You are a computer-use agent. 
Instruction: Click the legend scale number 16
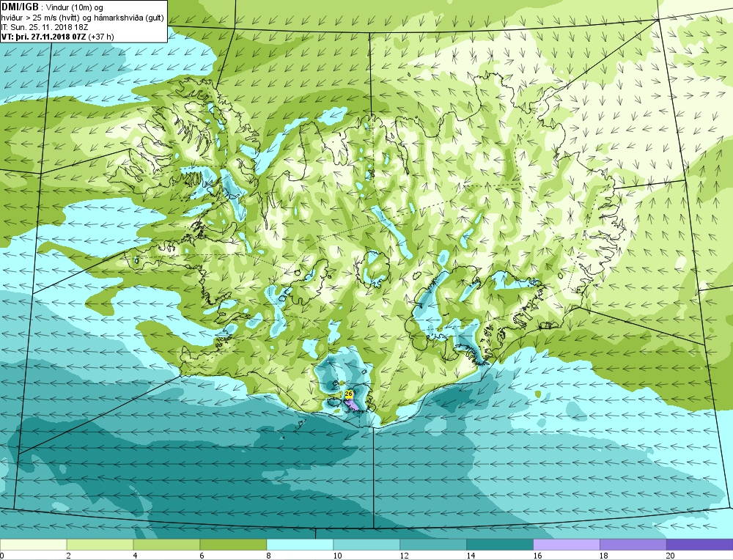537,556
